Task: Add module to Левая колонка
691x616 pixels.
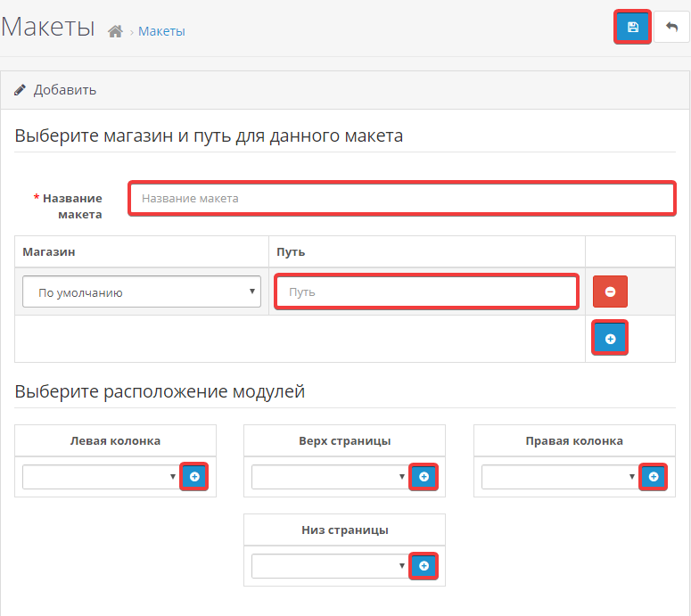Action: [x=194, y=477]
